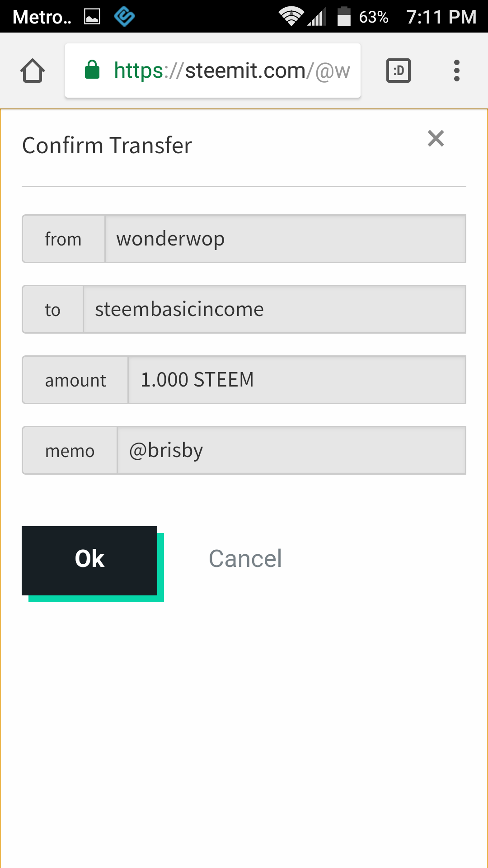Cancel the transfer
The height and width of the screenshot is (868, 488).
click(x=245, y=559)
